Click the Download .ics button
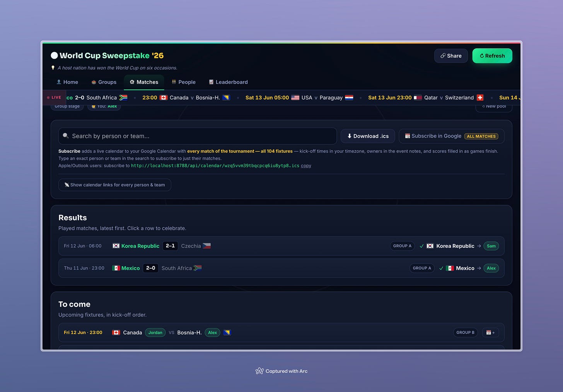563x392 pixels. click(368, 136)
